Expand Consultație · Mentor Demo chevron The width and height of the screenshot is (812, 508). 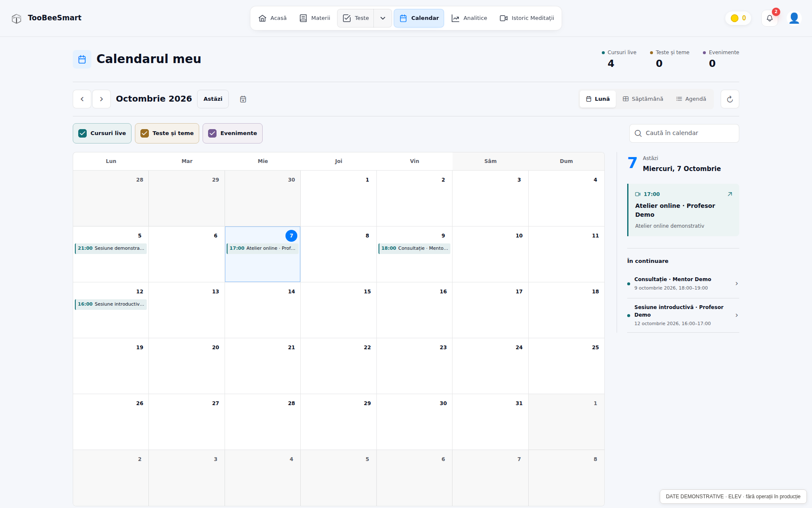pos(737,284)
